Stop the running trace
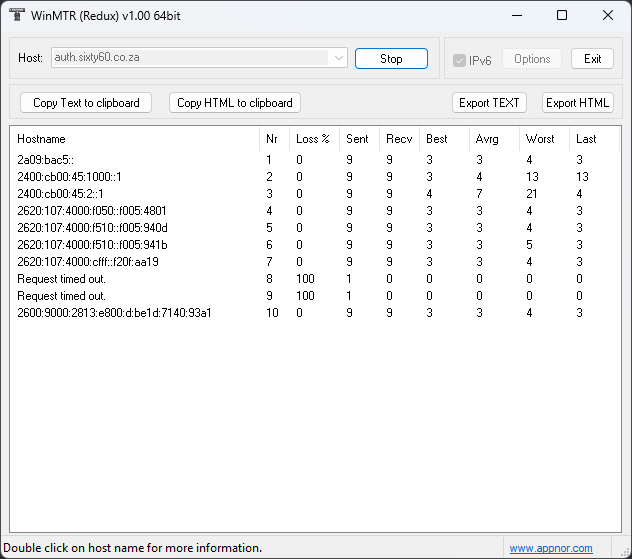The width and height of the screenshot is (632, 559). (x=391, y=58)
